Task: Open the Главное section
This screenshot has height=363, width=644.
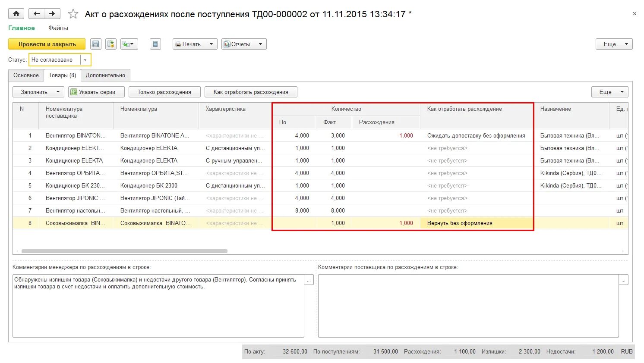Action: (22, 28)
